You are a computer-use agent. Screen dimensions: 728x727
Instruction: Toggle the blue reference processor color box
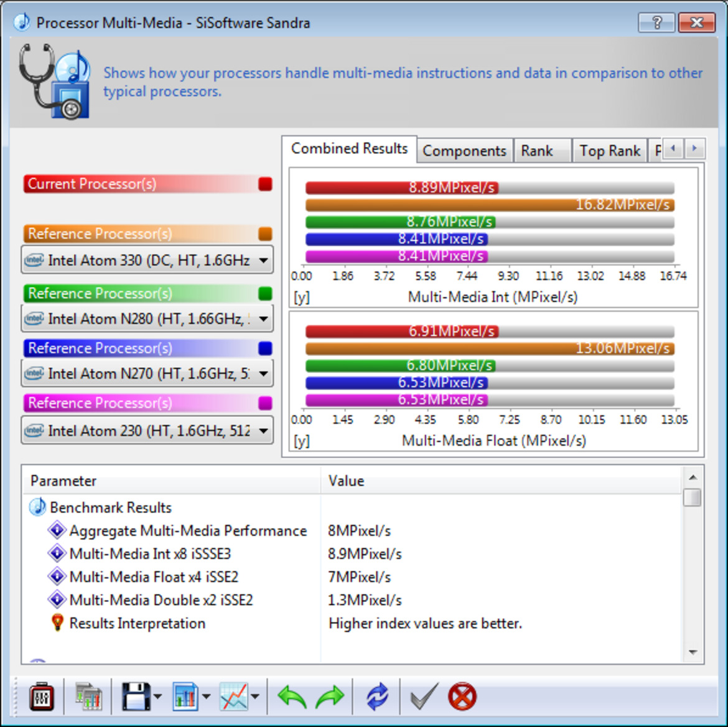click(265, 349)
